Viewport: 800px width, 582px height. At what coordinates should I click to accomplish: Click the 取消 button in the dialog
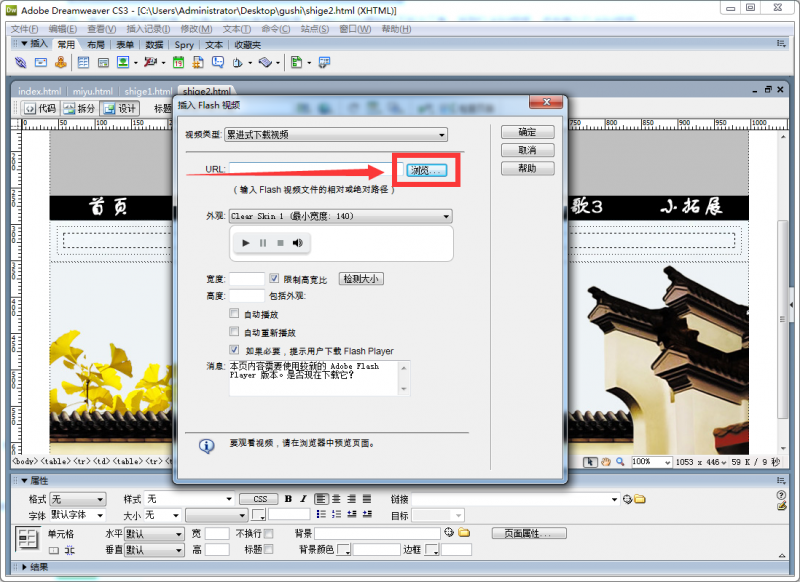click(528, 150)
